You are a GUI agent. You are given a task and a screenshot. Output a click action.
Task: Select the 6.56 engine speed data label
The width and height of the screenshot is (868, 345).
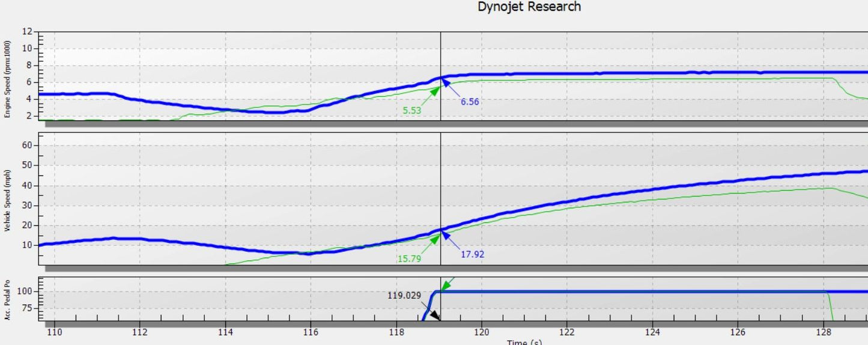coord(470,102)
